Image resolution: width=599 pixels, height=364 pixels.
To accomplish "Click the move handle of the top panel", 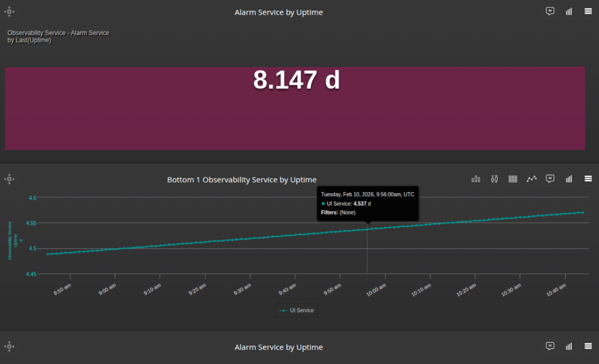I will [9, 11].
